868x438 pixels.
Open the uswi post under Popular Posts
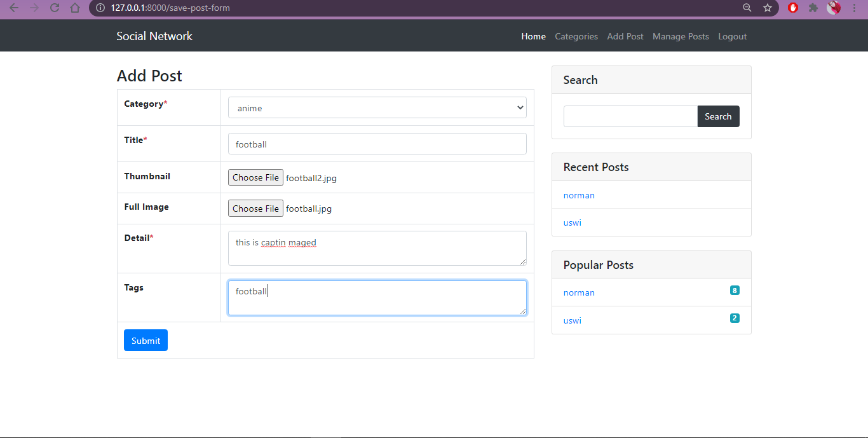572,320
